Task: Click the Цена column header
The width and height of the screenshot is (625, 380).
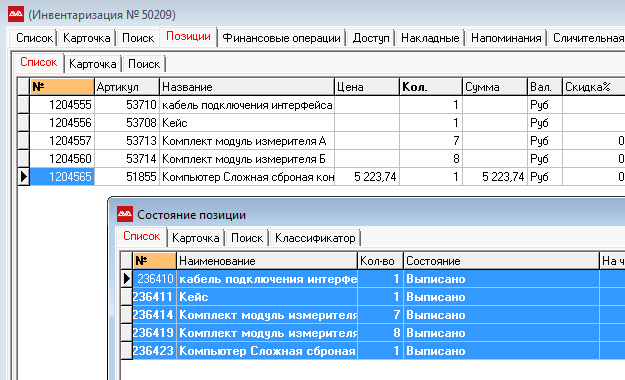Action: point(367,87)
